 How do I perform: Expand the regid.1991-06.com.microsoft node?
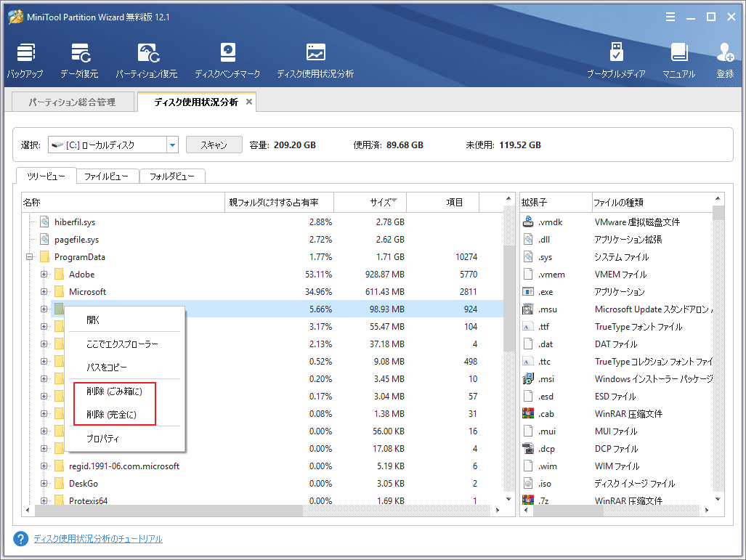click(x=44, y=466)
